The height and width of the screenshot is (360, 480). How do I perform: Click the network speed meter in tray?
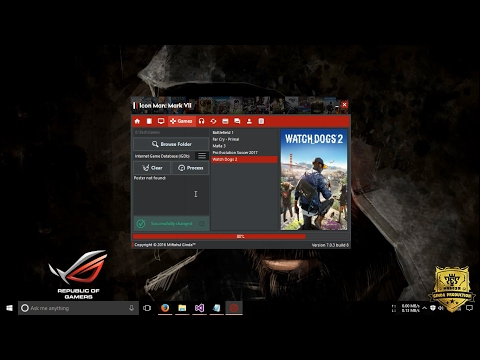coord(406,308)
